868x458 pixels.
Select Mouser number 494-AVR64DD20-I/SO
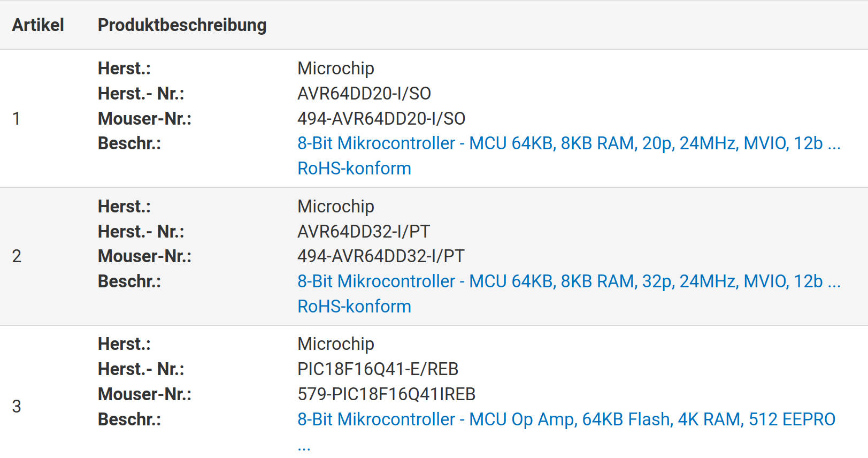point(381,119)
